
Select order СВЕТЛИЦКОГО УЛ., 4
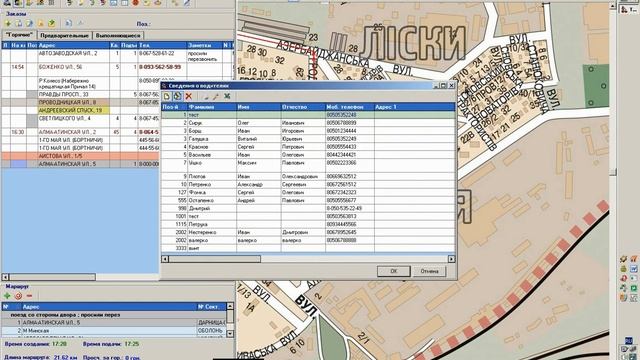(80, 121)
